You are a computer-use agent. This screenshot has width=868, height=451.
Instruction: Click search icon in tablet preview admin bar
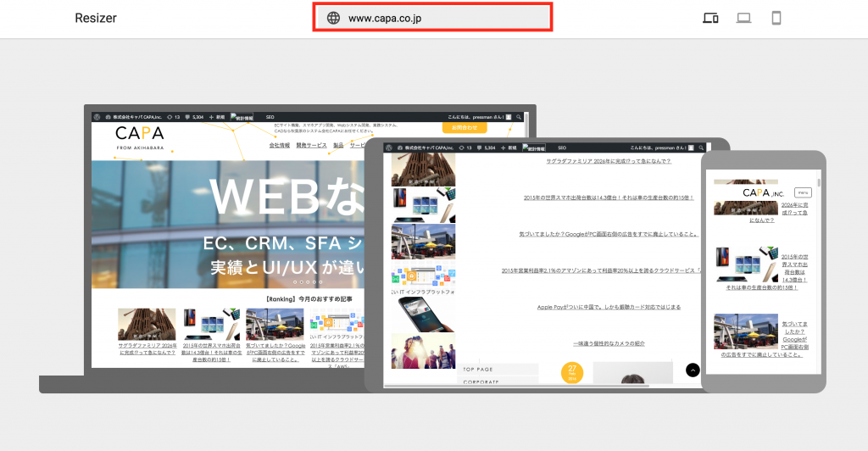click(701, 148)
